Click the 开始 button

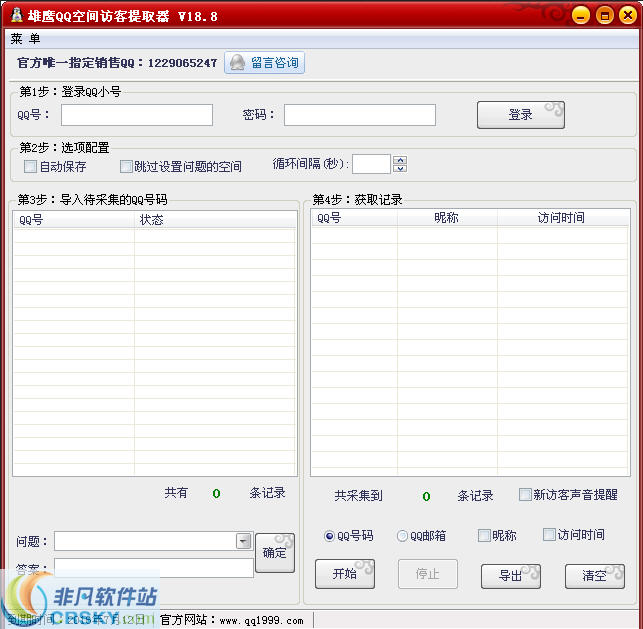(345, 574)
